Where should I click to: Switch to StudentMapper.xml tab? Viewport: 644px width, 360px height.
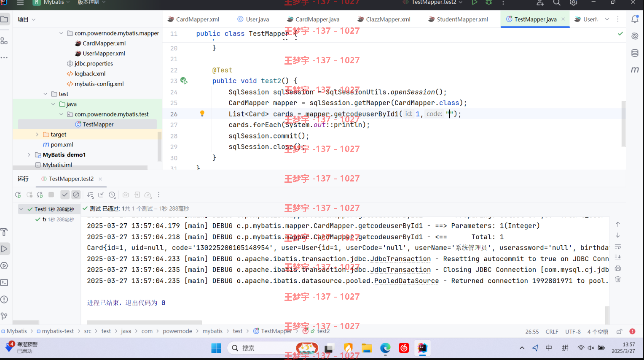click(458, 19)
